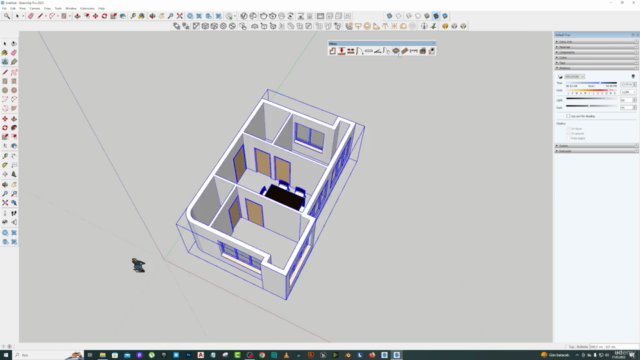Screen dimensions: 640x360
Task: Expand the Instructor panel
Action: tap(596, 151)
